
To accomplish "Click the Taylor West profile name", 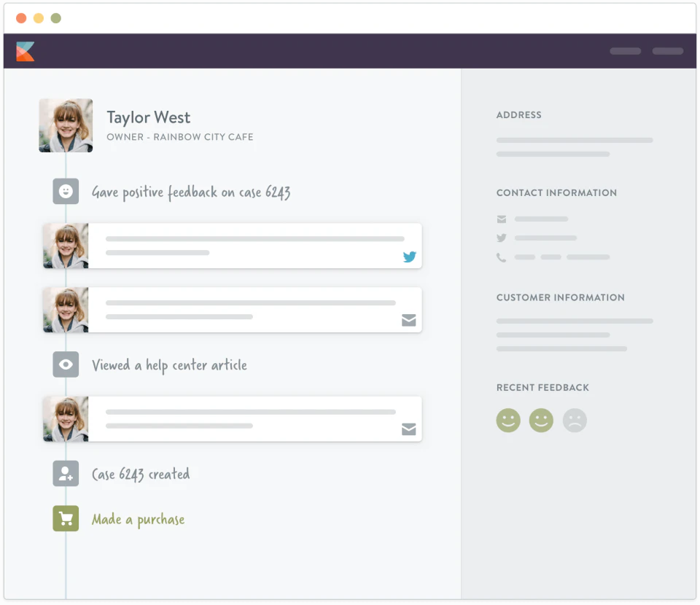I will (x=148, y=117).
